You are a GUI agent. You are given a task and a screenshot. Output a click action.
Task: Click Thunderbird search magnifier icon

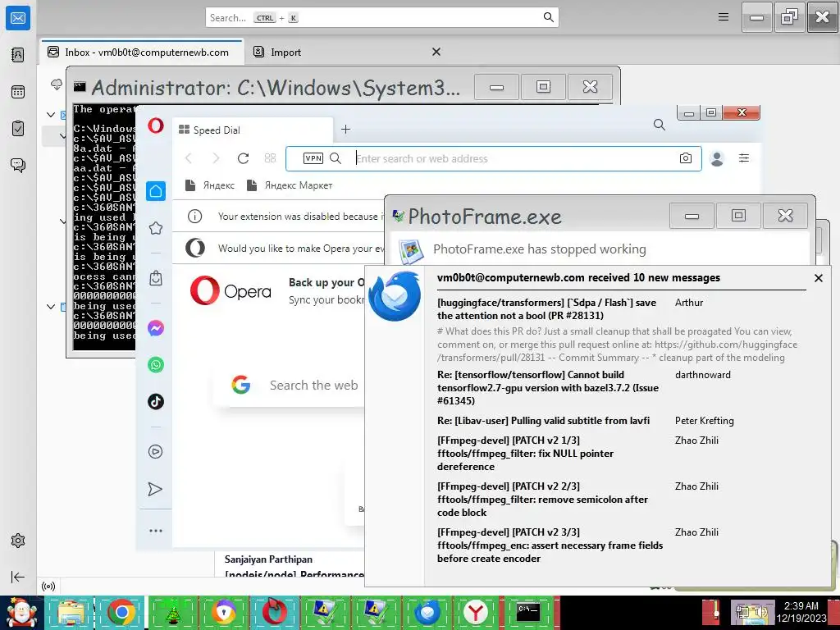coord(549,17)
